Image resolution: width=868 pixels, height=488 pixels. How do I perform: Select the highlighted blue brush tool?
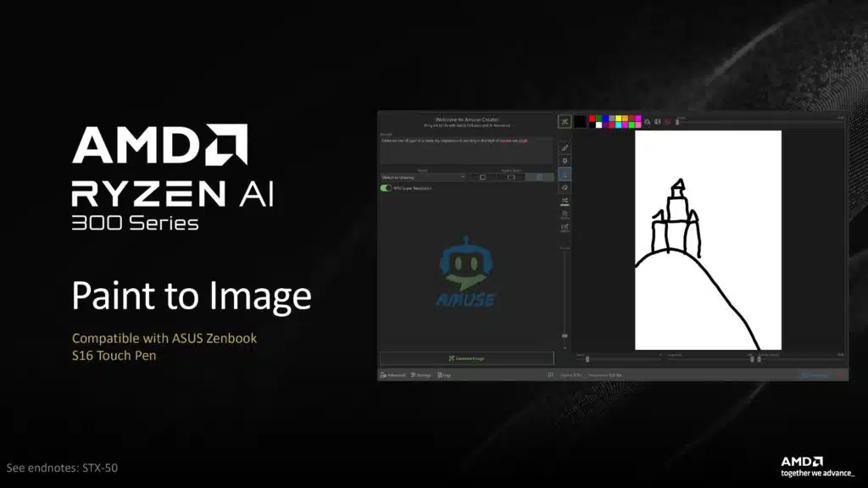coord(565,175)
